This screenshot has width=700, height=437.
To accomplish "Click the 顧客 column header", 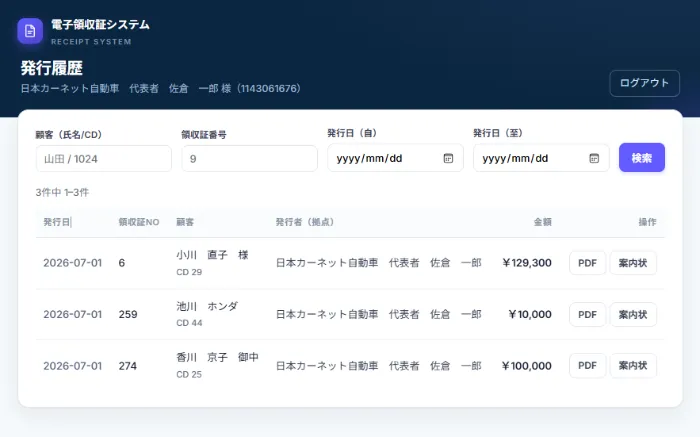I will pyautogui.click(x=185, y=222).
